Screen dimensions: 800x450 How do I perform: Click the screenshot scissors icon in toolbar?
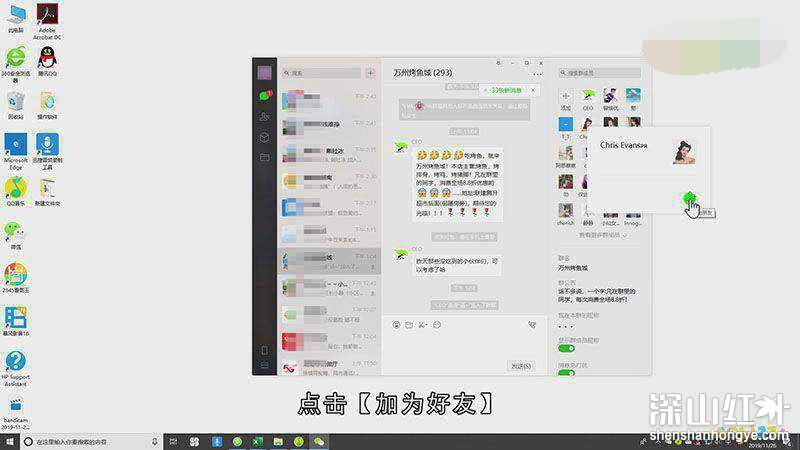point(423,325)
